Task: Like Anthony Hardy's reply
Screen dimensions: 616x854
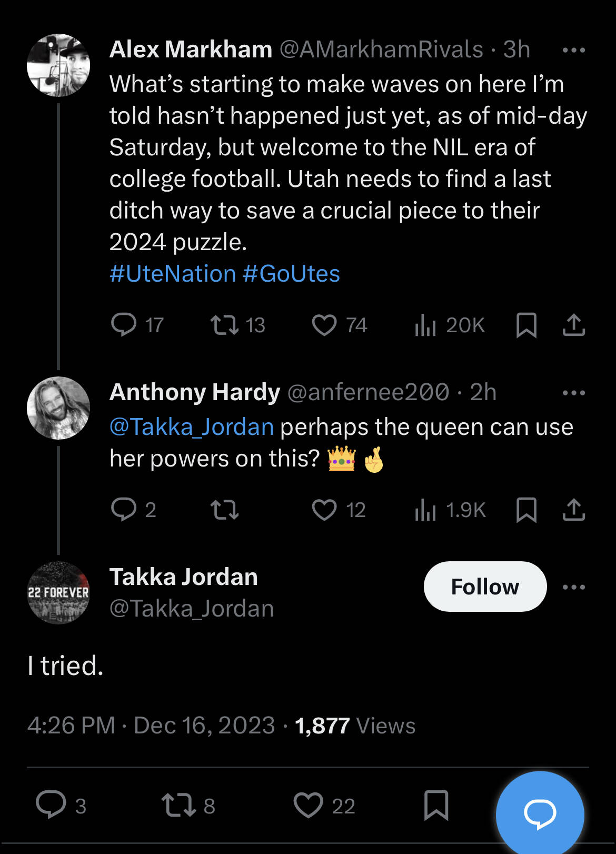Action: pyautogui.click(x=324, y=509)
